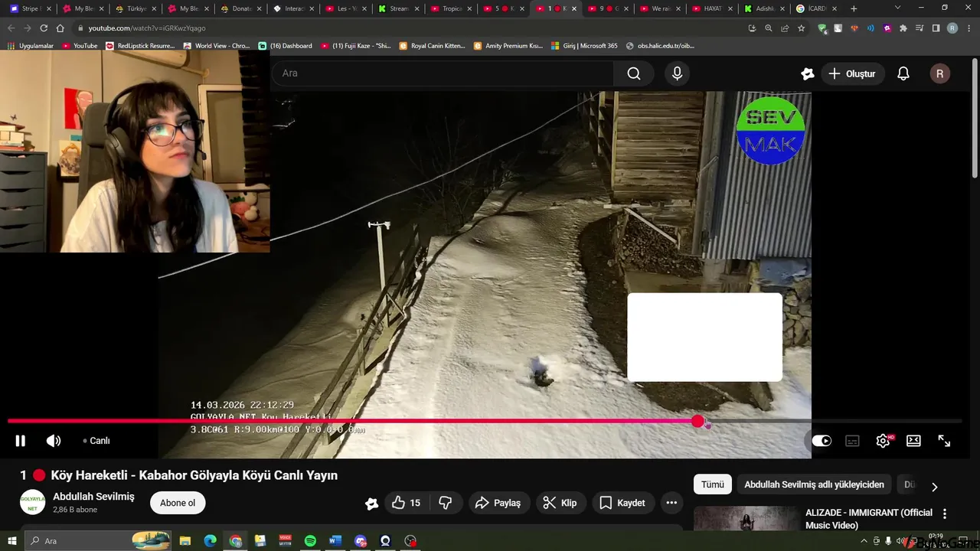The height and width of the screenshot is (551, 980).
Task: Open the R account avatar menu
Action: [940, 73]
